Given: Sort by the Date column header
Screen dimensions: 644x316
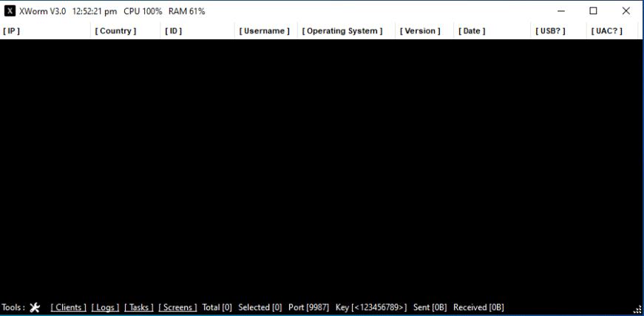Looking at the screenshot, I should (x=492, y=31).
